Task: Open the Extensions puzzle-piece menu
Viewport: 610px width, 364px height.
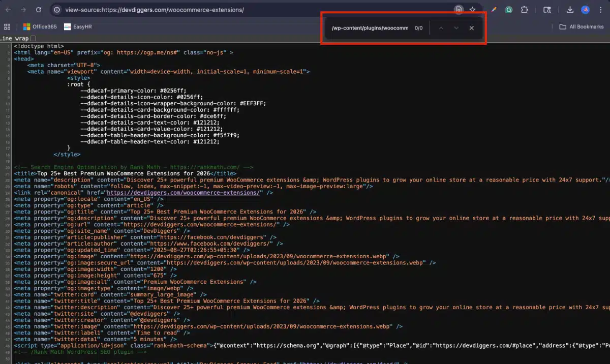Action: pos(525,10)
